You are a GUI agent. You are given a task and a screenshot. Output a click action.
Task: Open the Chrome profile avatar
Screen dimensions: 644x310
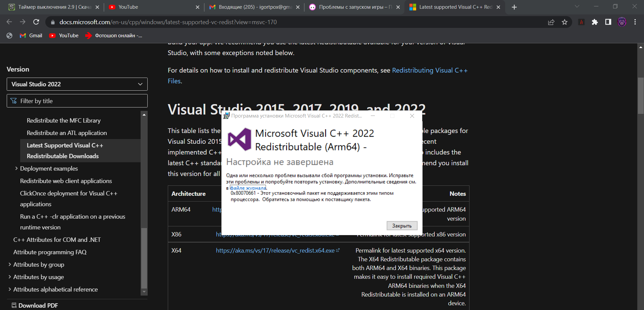pos(622,22)
